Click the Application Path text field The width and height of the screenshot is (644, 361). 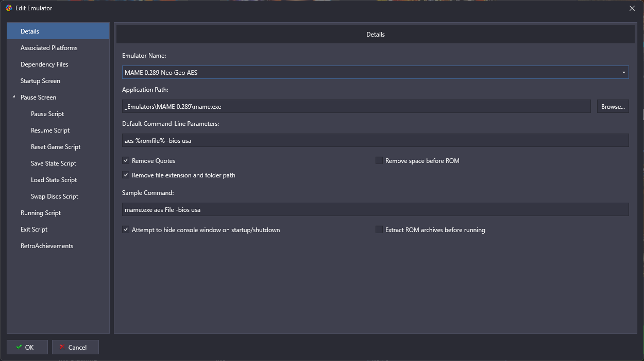coord(357,107)
